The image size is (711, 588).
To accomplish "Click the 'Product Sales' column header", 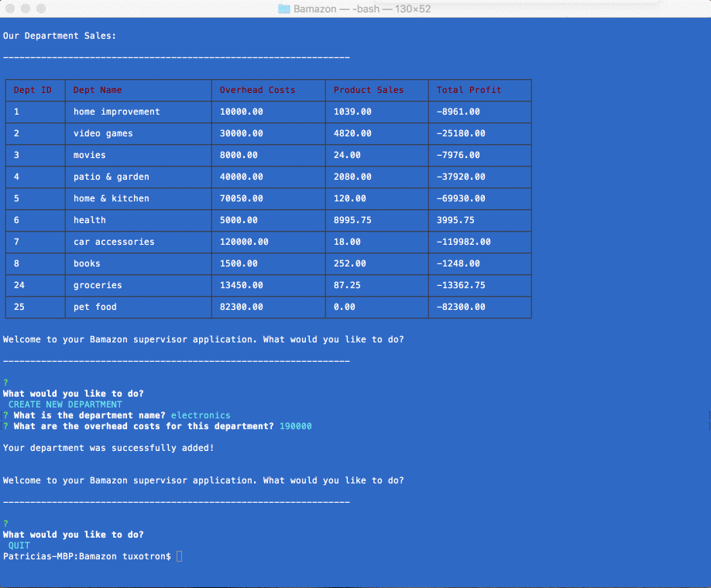I will tap(369, 90).
